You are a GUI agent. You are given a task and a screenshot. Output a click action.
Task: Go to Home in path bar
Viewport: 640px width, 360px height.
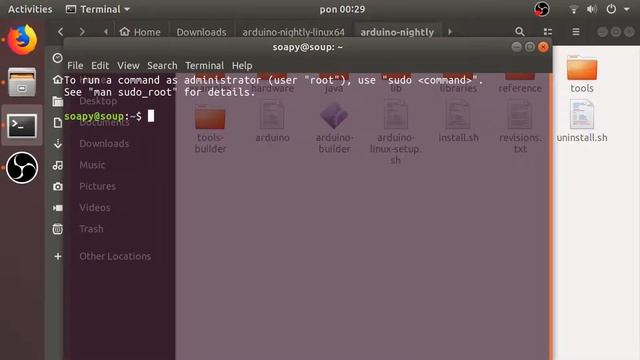140,32
